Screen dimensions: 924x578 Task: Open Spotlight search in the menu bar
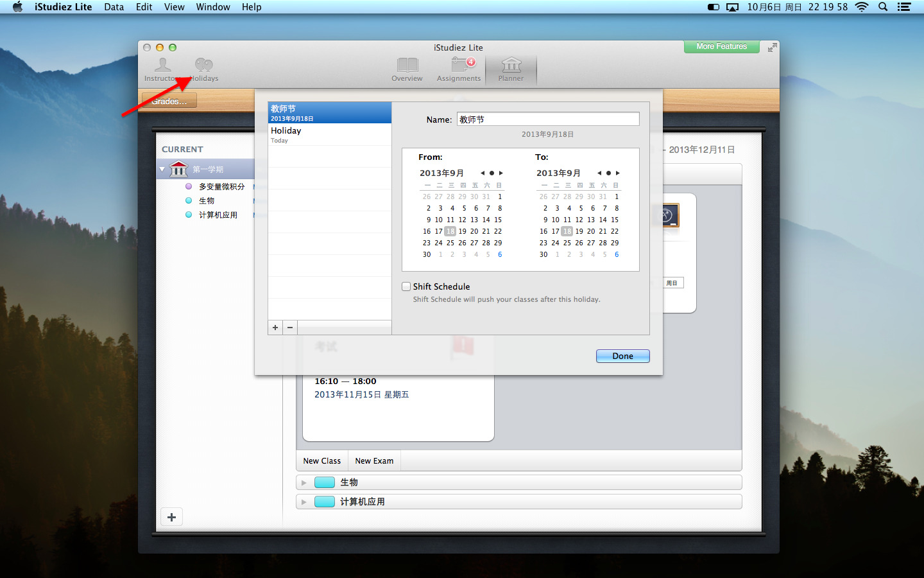[883, 7]
